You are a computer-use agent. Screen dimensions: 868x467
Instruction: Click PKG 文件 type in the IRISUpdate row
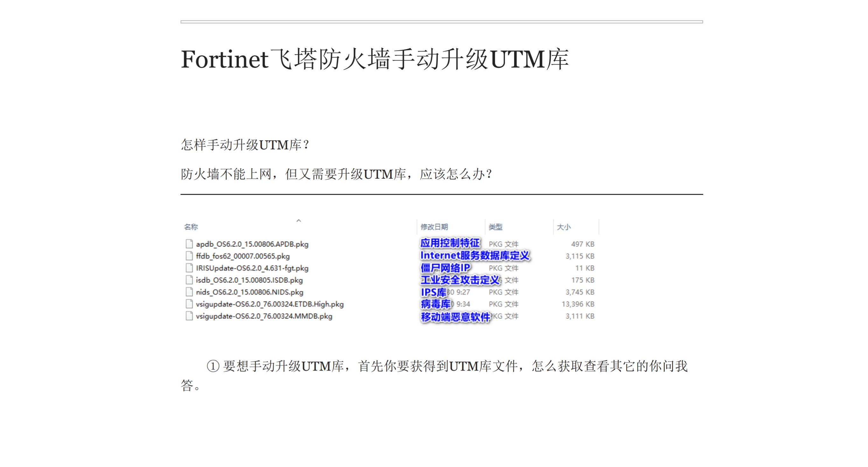click(503, 268)
